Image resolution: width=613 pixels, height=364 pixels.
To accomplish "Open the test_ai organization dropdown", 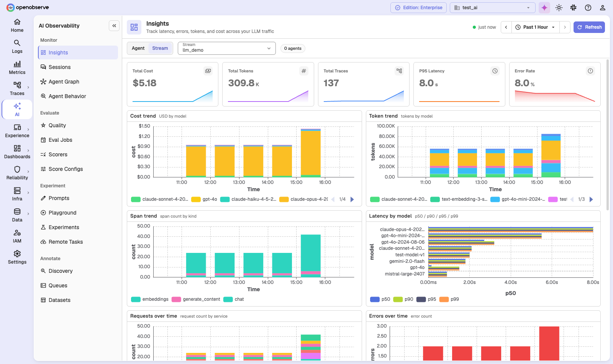I will point(492,8).
